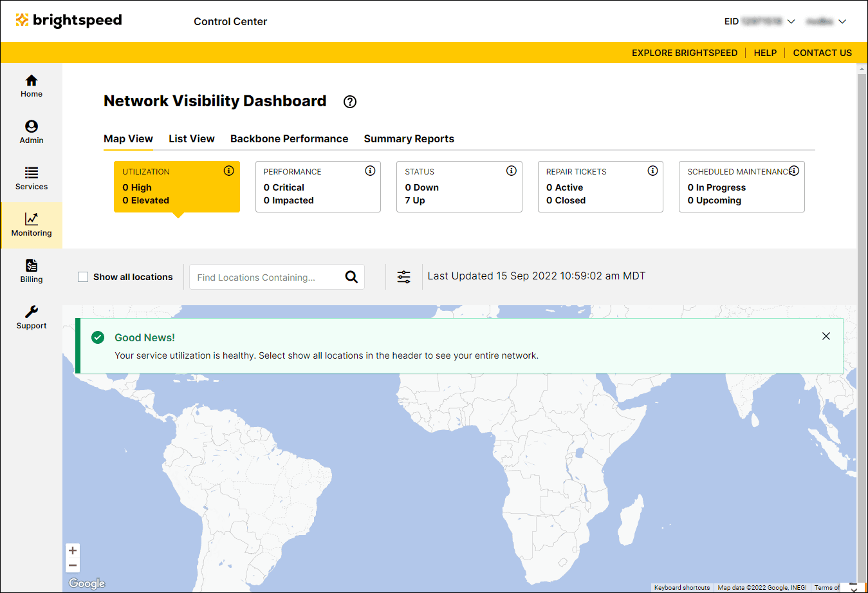This screenshot has height=593, width=868.
Task: Open the Network Visibility Dashboard help icon
Action: [349, 102]
